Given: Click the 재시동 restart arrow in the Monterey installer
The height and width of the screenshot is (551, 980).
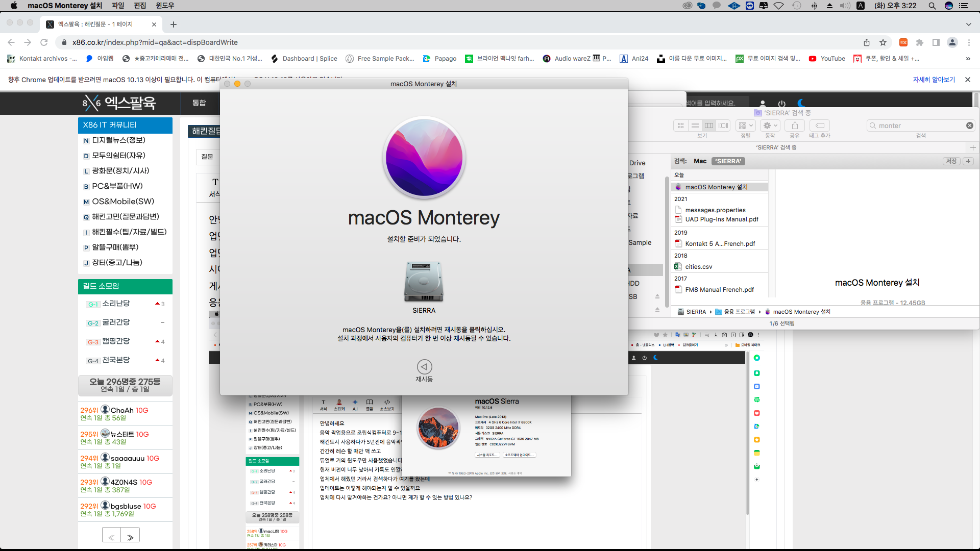Looking at the screenshot, I should pos(424,367).
